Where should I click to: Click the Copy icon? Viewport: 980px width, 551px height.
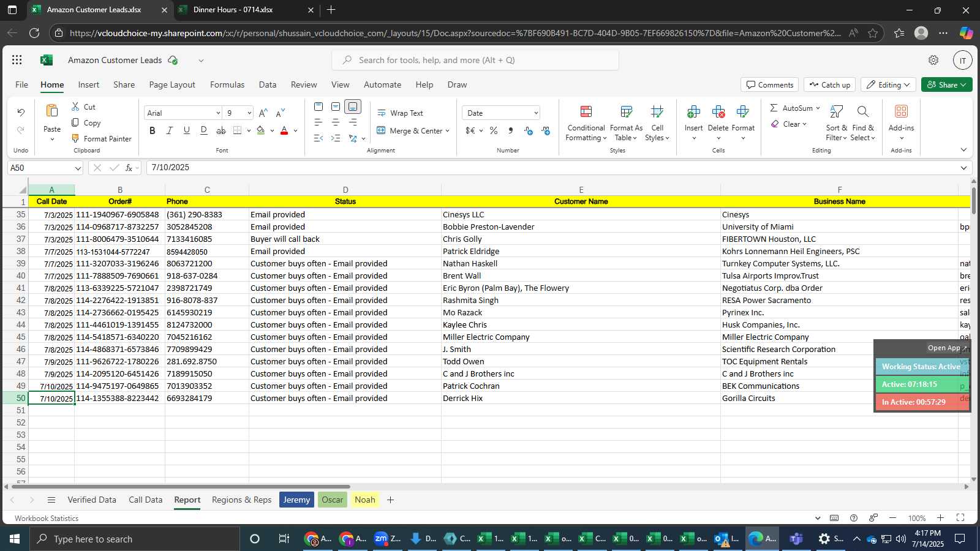coord(76,122)
